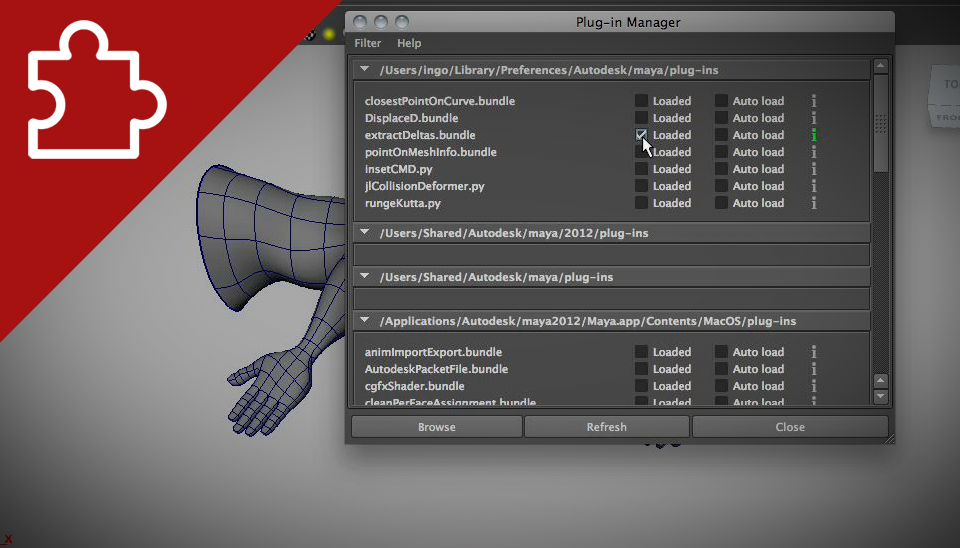Screen dimensions: 960x548
Task: Open info for insetCMD.py
Action: [x=814, y=169]
